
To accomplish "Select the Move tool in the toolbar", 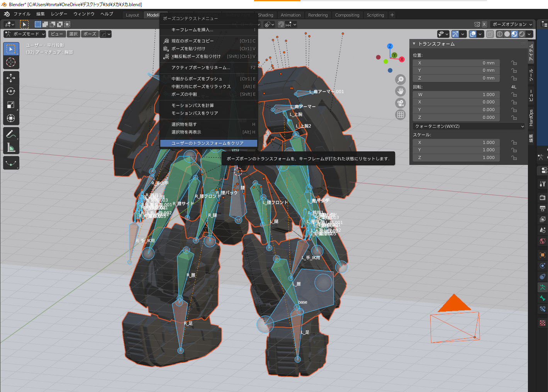I will [x=11, y=78].
